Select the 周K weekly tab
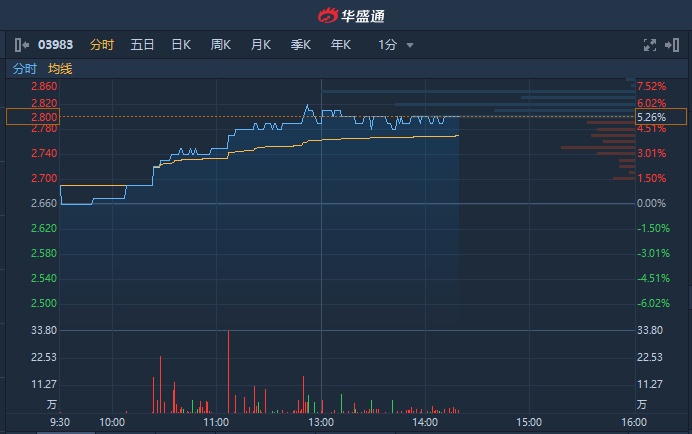The image size is (692, 434). pyautogui.click(x=221, y=45)
